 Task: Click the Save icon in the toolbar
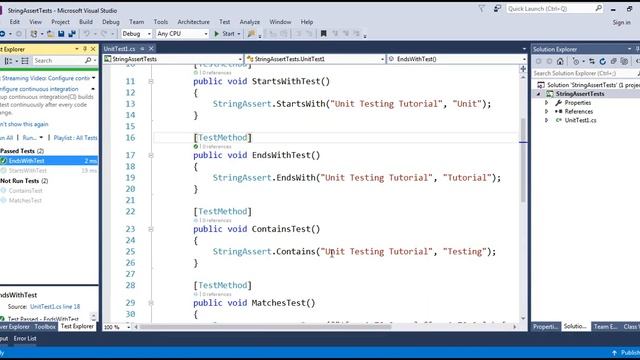click(x=61, y=34)
